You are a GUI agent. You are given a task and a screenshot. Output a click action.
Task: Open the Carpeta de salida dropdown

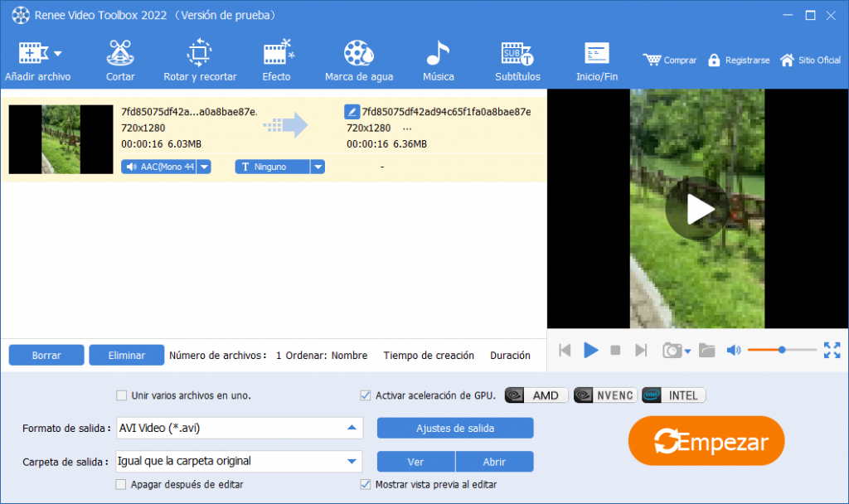(x=353, y=461)
